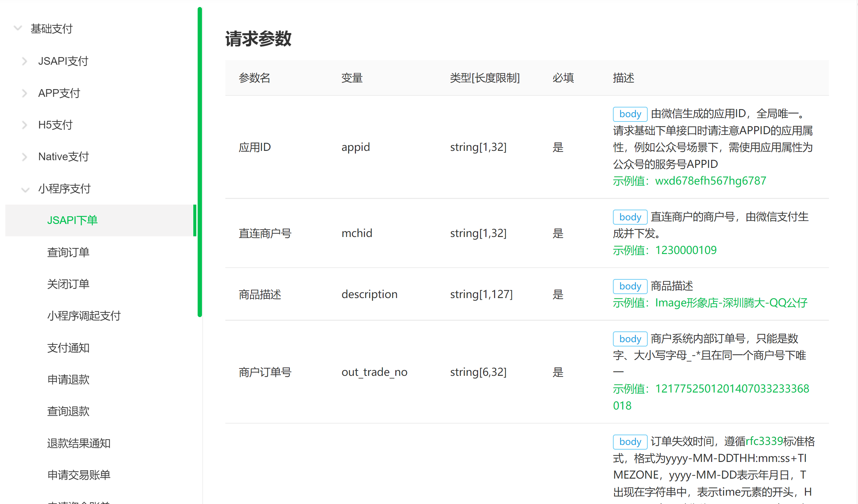Click the Native支付 menu label

click(63, 157)
